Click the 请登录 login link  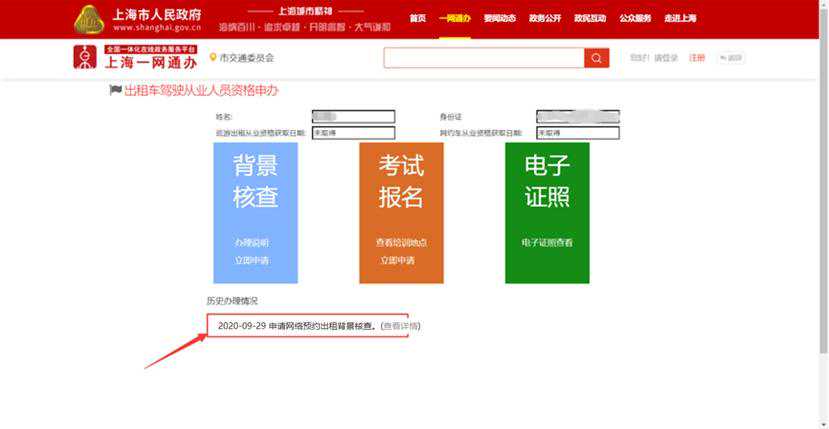(667, 58)
